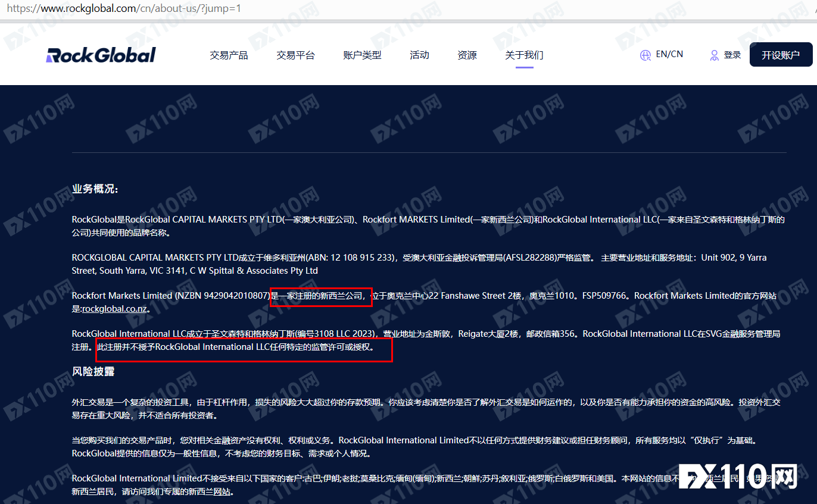Click the RockGlobal logo
The width and height of the screenshot is (817, 504).
[x=101, y=55]
